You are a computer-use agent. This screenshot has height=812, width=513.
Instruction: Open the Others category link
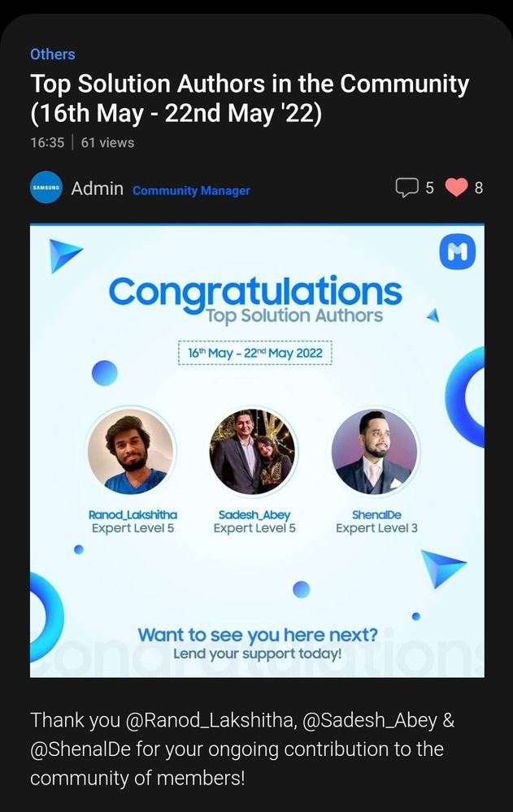(x=52, y=54)
